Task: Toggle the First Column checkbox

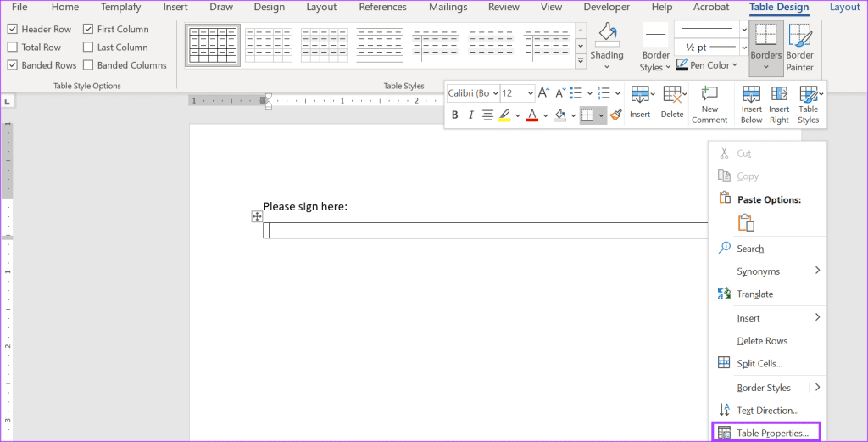Action: (x=88, y=29)
